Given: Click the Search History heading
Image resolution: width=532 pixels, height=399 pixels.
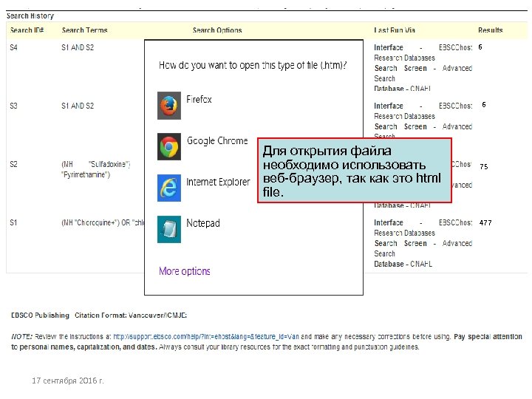Looking at the screenshot, I should click(x=30, y=16).
